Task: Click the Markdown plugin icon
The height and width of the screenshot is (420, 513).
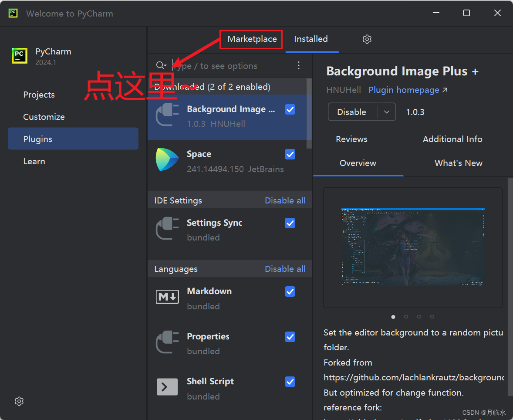Action: [167, 297]
